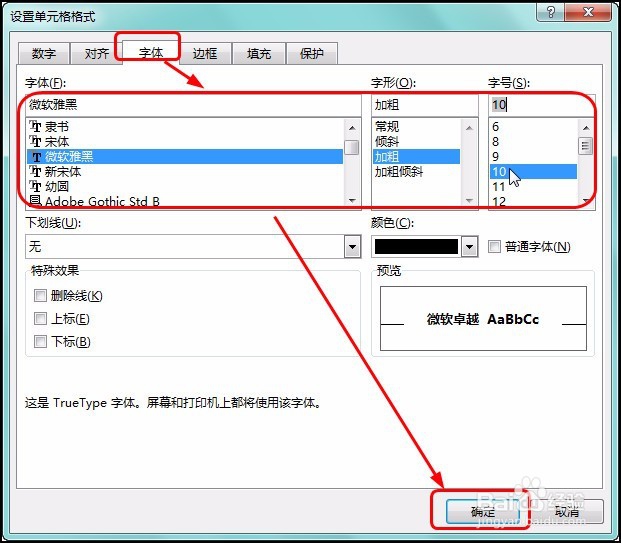Image resolution: width=621 pixels, height=543 pixels.
Task: Click the TrueType icon beside 宋体
Action: (35, 141)
